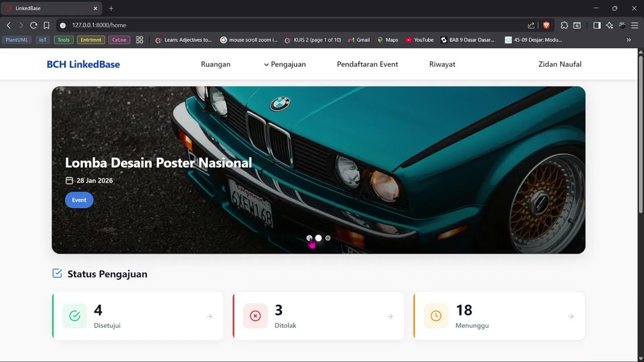The width and height of the screenshot is (644, 362).
Task: Open the Zidan Naufal user link
Action: pyautogui.click(x=560, y=64)
